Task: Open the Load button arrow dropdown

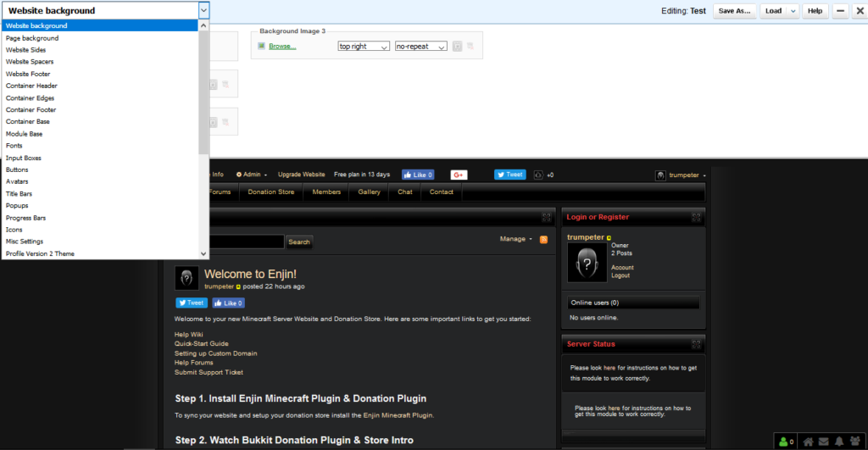Action: coord(793,11)
